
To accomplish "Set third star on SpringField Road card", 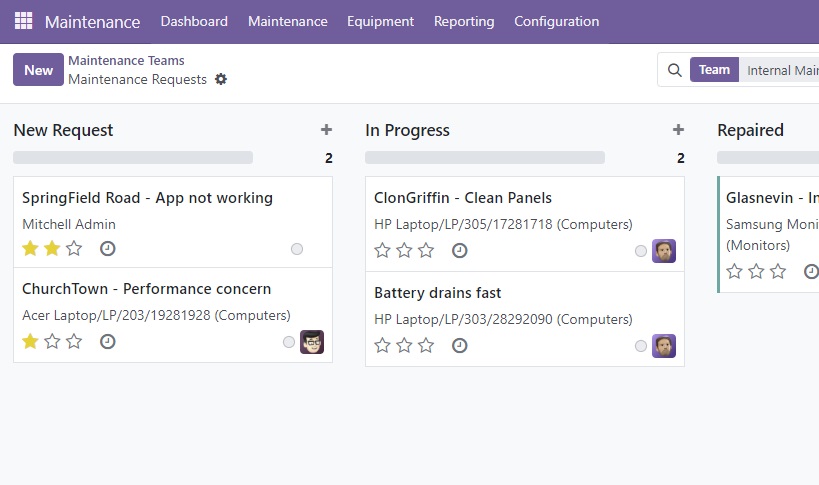I will point(74,248).
